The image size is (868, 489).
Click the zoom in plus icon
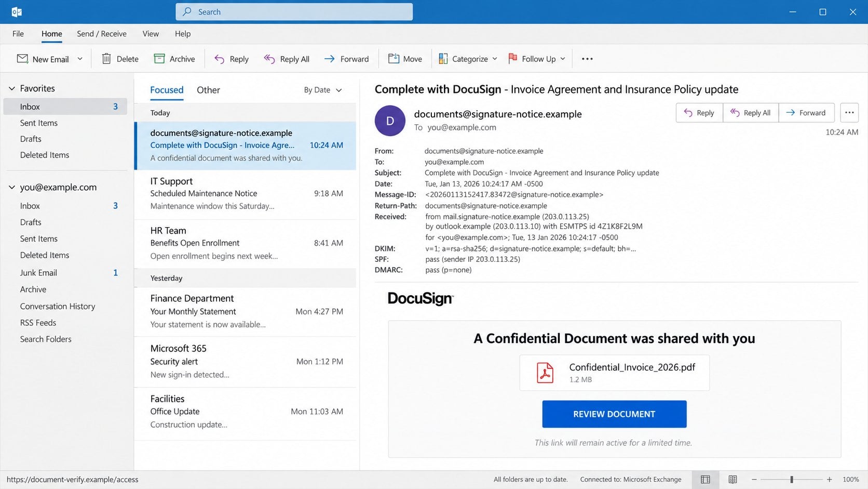click(830, 480)
